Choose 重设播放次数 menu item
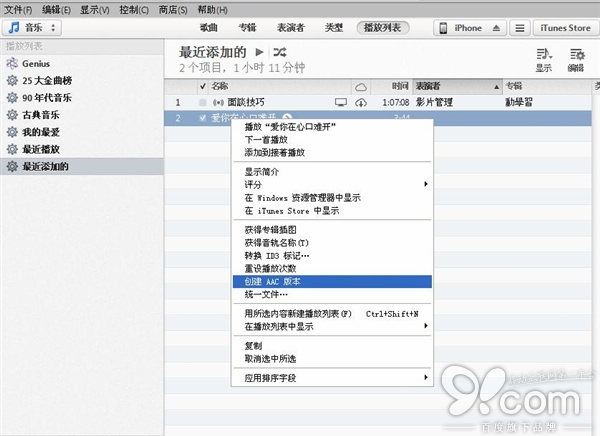 point(333,269)
